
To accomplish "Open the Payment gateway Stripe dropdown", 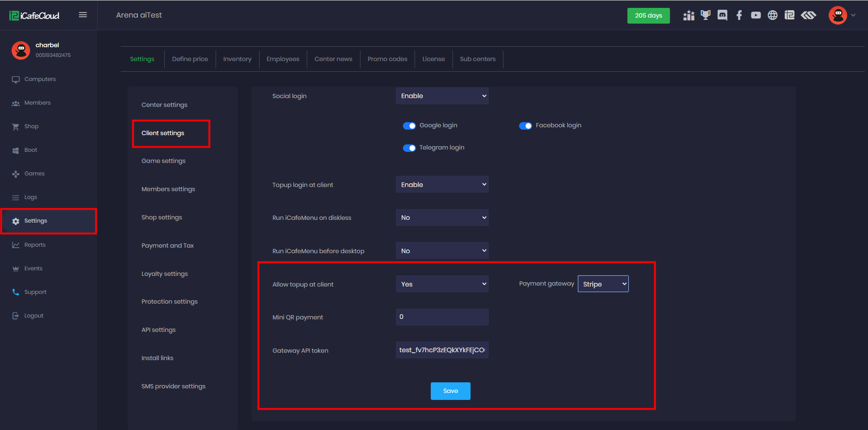I will pyautogui.click(x=603, y=284).
